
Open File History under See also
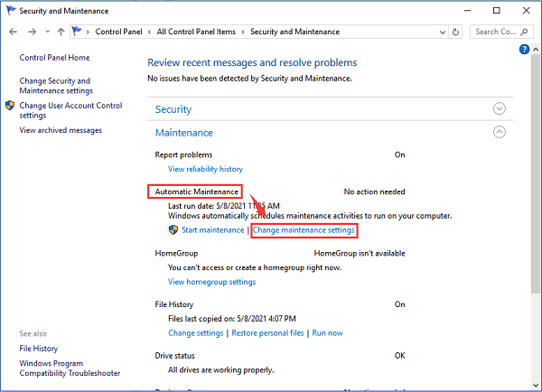38,349
